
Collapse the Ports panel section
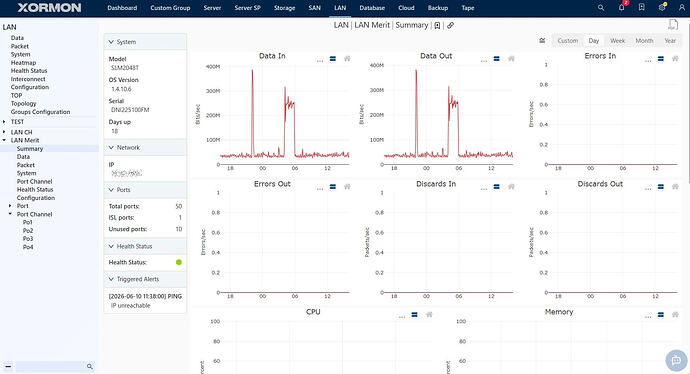145,190
